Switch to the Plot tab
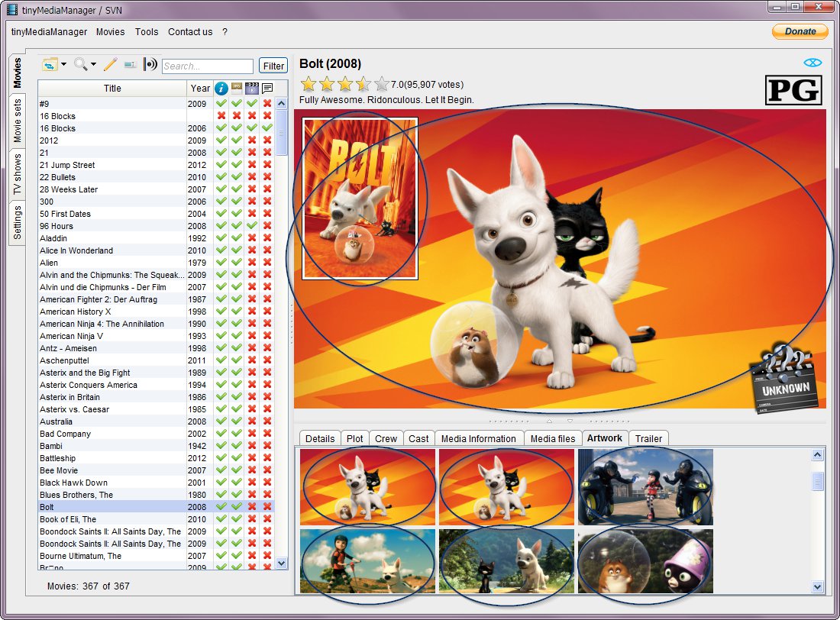 tap(354, 439)
